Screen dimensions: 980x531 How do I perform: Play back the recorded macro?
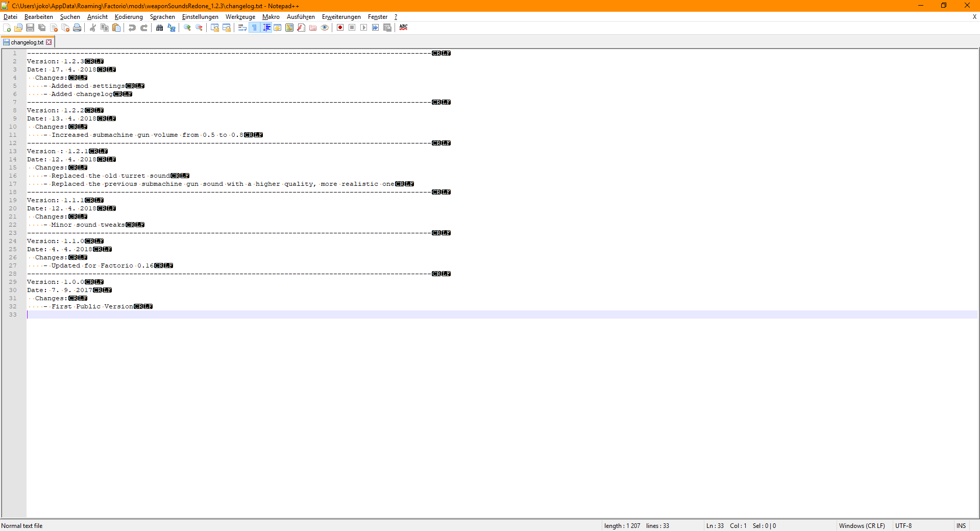tap(364, 28)
